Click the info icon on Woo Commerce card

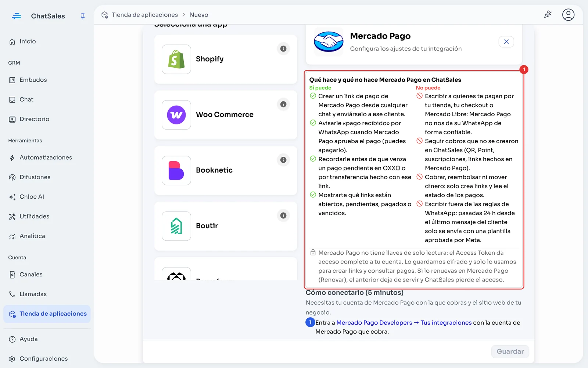pyautogui.click(x=283, y=104)
